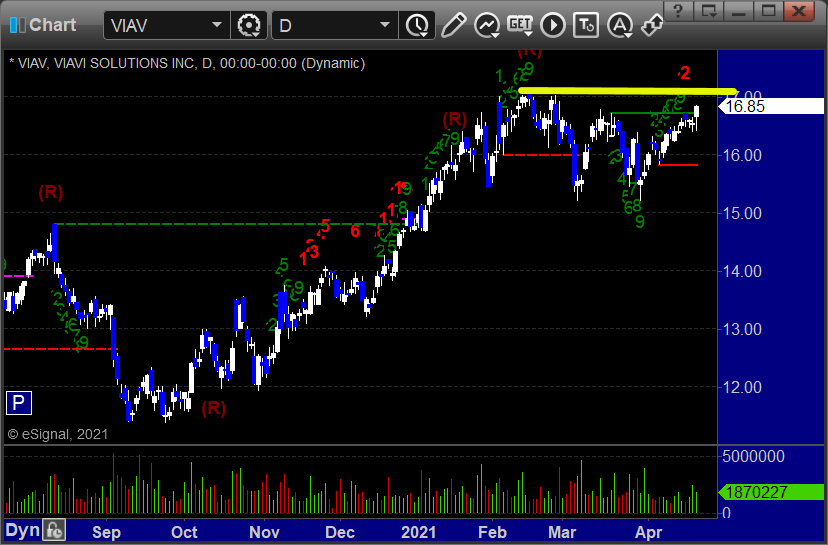Click the P button on the chart
The width and height of the screenshot is (828, 545).
pyautogui.click(x=18, y=403)
